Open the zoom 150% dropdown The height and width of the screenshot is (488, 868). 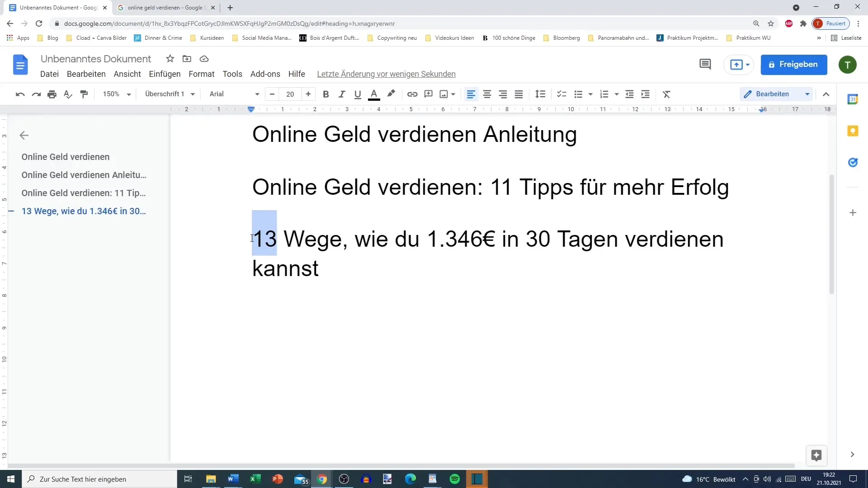[117, 94]
